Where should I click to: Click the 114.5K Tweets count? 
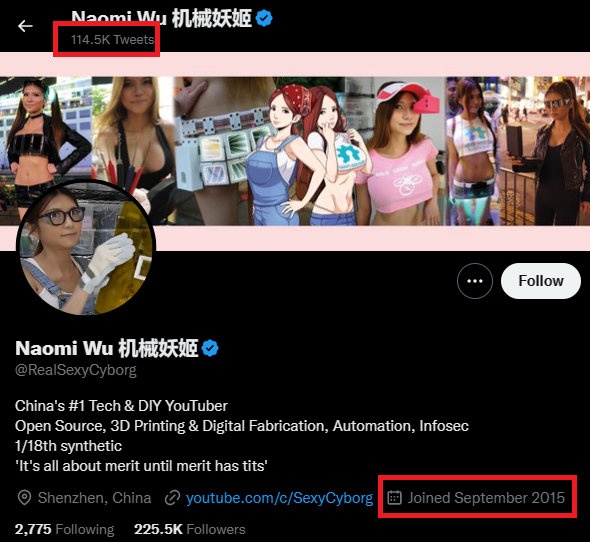pyautogui.click(x=113, y=40)
